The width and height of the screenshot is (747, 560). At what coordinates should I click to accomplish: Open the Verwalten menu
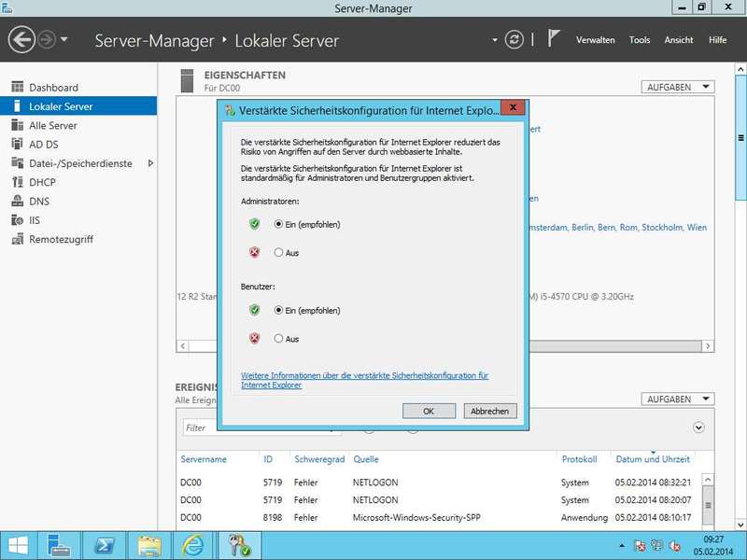(x=595, y=40)
